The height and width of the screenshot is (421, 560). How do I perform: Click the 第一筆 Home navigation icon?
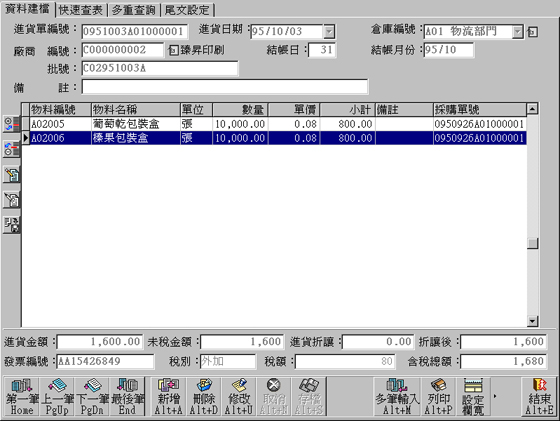[x=22, y=396]
